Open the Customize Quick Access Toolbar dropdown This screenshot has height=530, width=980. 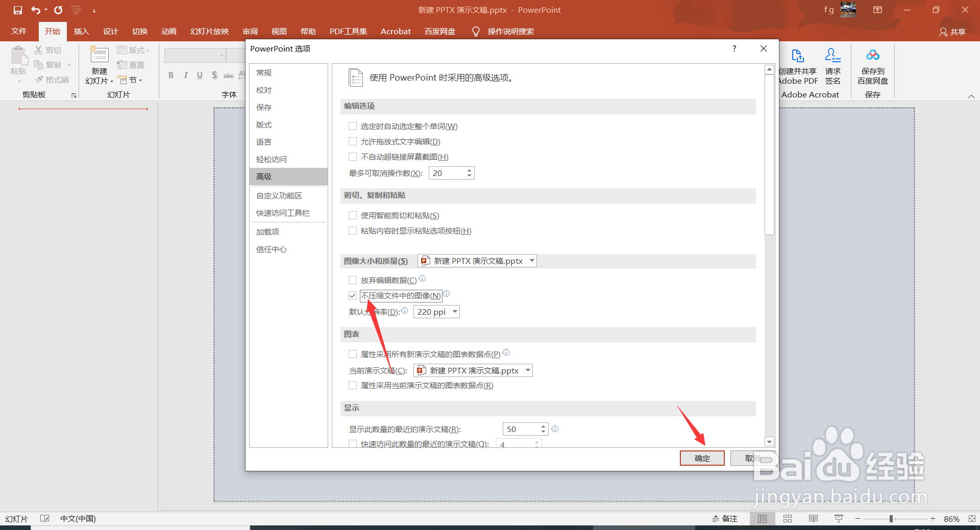pyautogui.click(x=94, y=10)
